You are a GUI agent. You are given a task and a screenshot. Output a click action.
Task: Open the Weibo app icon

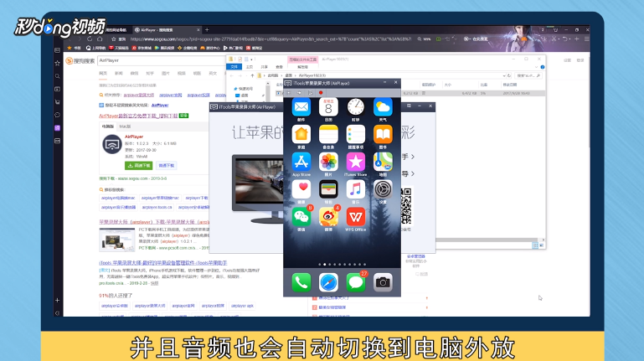click(328, 217)
